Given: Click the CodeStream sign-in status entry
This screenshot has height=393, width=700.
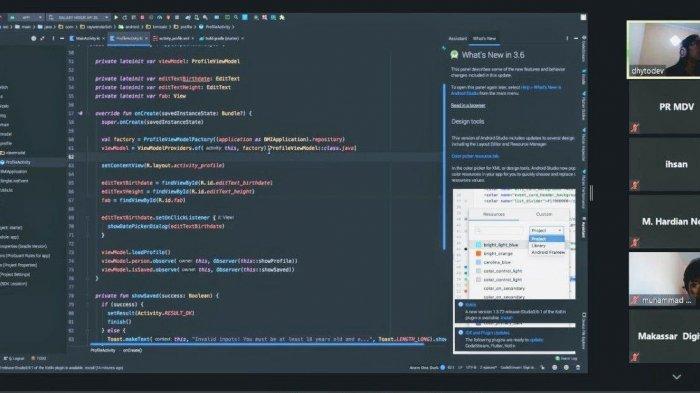Looking at the screenshot, I should pyautogui.click(x=517, y=368).
